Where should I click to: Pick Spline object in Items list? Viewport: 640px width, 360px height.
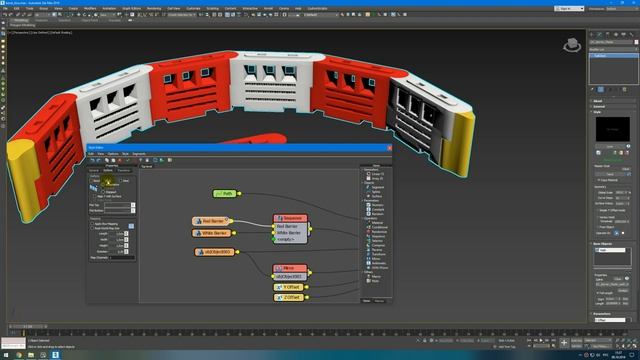(373, 192)
